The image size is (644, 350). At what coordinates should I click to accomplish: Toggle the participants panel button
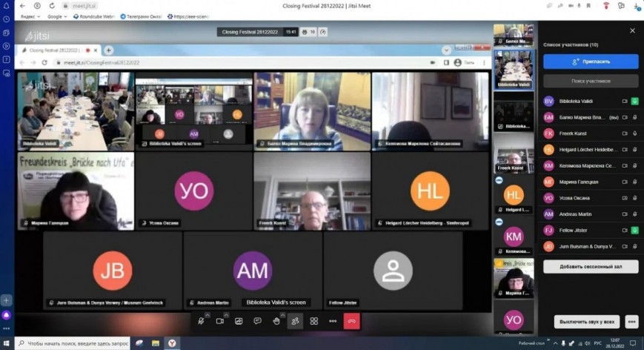295,321
